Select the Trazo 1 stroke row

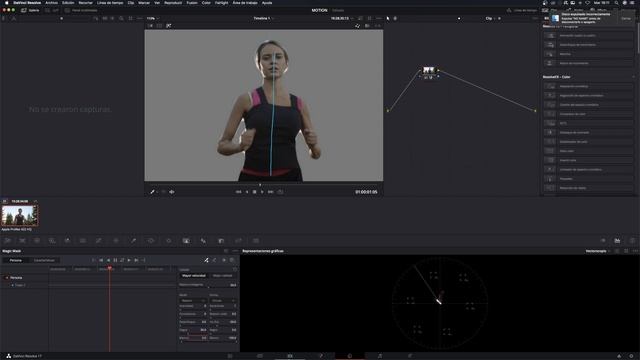[x=20, y=285]
